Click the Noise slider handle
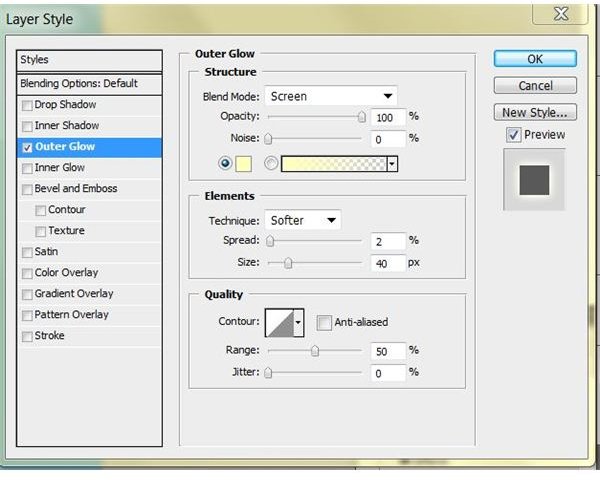The image size is (600, 482). [268, 138]
